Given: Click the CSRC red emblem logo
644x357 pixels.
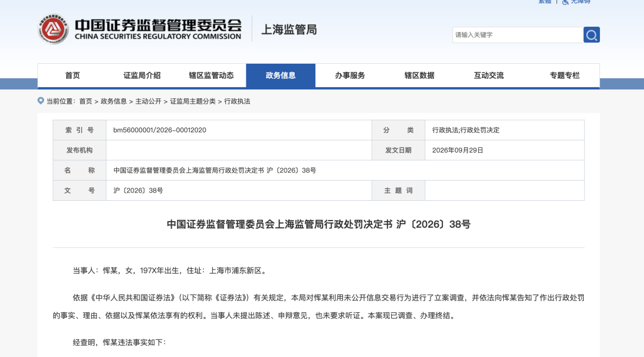Looking at the screenshot, I should (53, 29).
